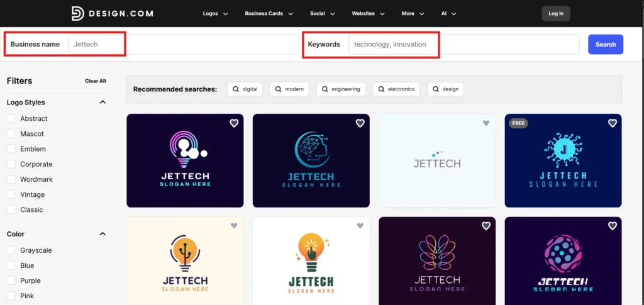Check the Wordmark style filter
The height and width of the screenshot is (305, 644).
[x=11, y=179]
